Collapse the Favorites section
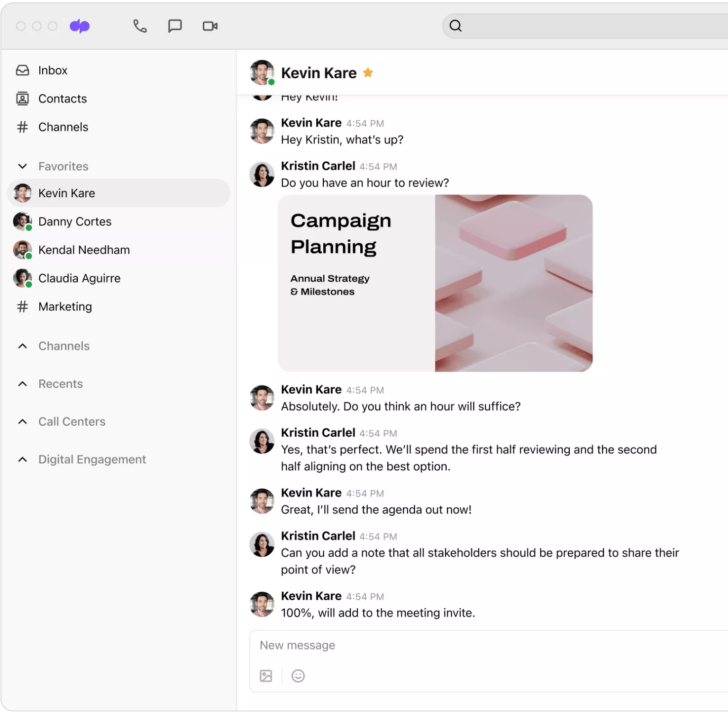Viewport: 728px width, 714px height. click(22, 166)
